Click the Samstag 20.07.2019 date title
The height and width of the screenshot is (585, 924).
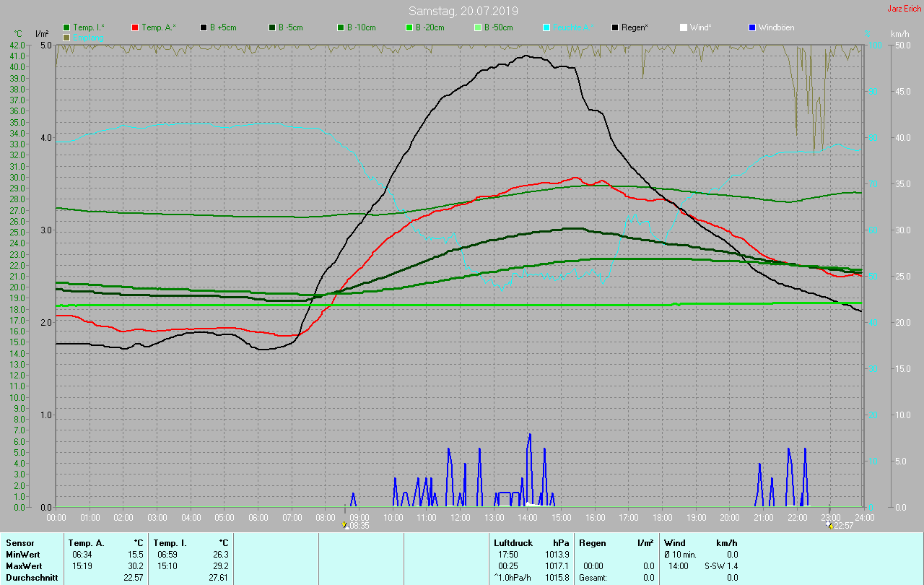pyautogui.click(x=463, y=11)
